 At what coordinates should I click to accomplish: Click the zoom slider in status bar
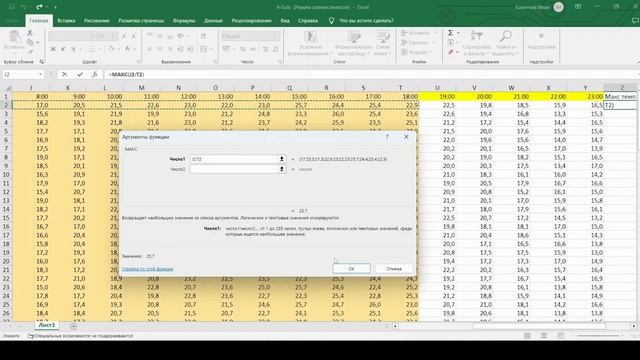tap(599, 336)
